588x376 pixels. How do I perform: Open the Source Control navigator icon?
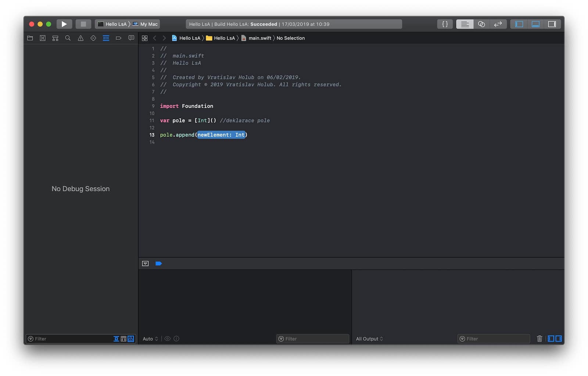(43, 38)
